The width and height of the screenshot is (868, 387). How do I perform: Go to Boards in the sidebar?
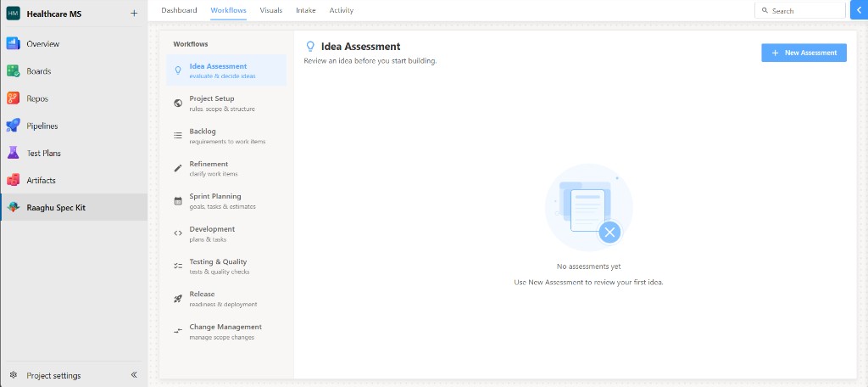point(74,71)
